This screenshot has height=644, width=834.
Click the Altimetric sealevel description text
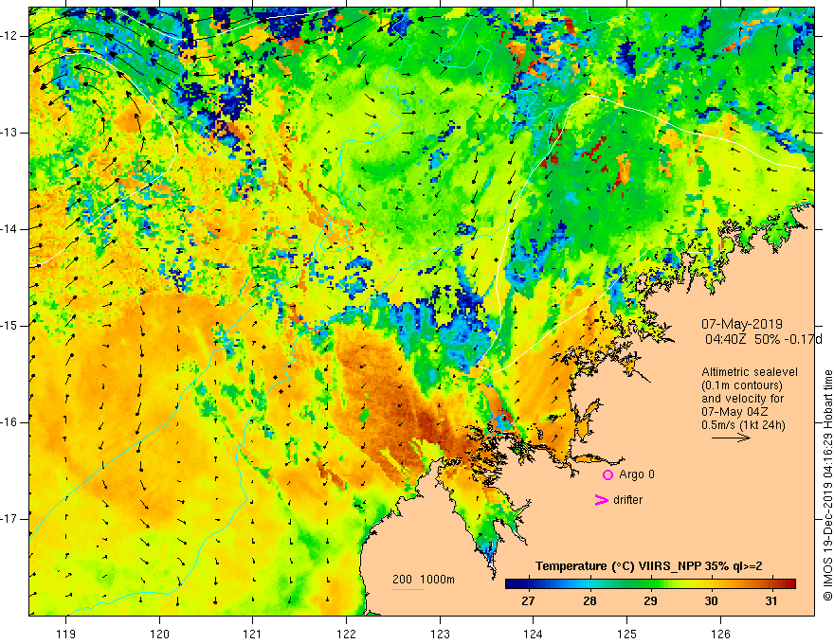click(750, 399)
